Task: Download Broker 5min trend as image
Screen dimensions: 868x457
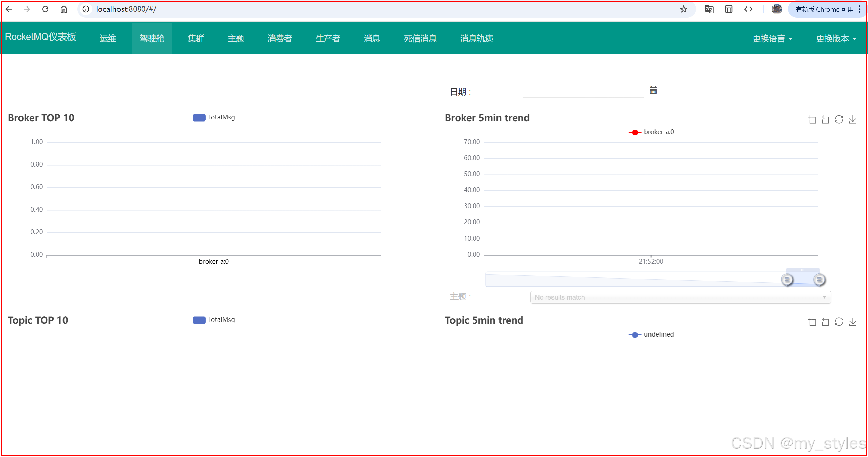Action: (853, 119)
